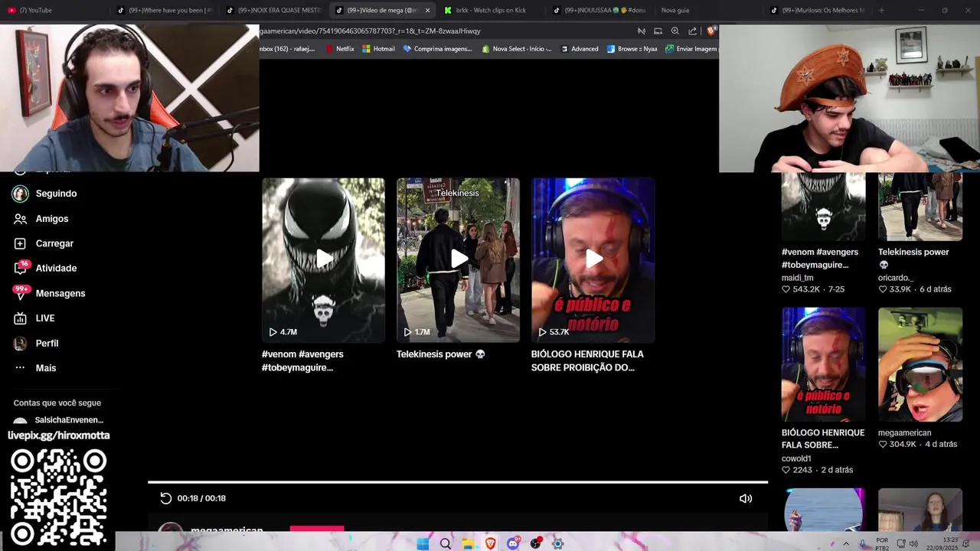Switch to the 'Nova guia' tab

pos(709,10)
